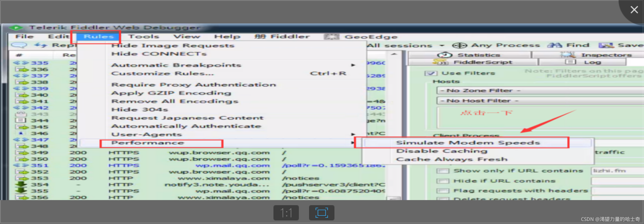Open the View menu
The image size is (644, 224).
(x=187, y=37)
